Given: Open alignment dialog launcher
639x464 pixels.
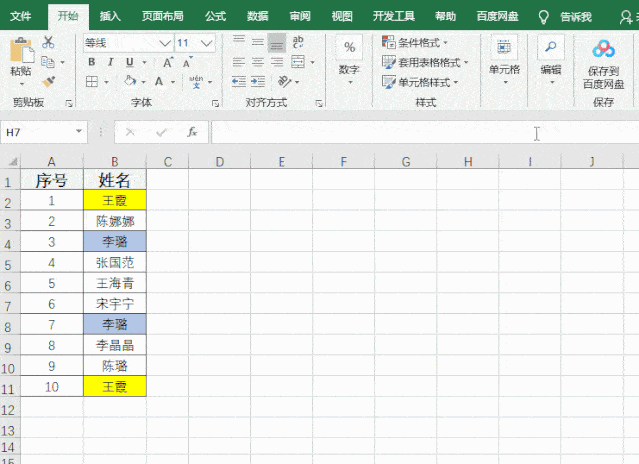Looking at the screenshot, I should pos(319,103).
